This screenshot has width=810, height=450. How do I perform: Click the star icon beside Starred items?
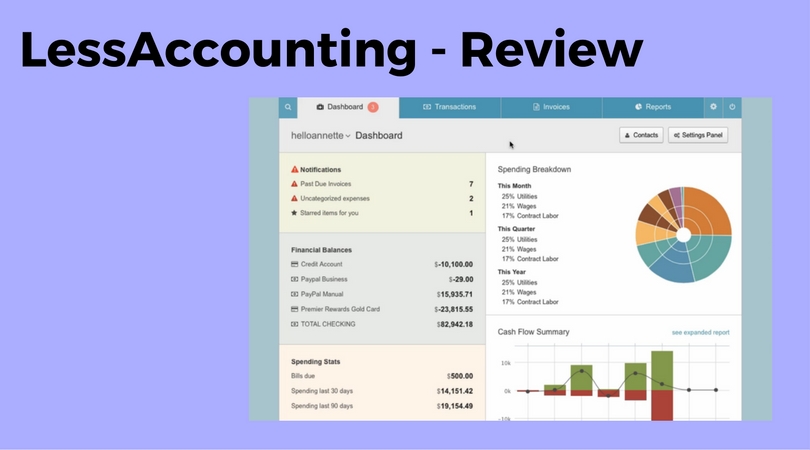pyautogui.click(x=294, y=212)
